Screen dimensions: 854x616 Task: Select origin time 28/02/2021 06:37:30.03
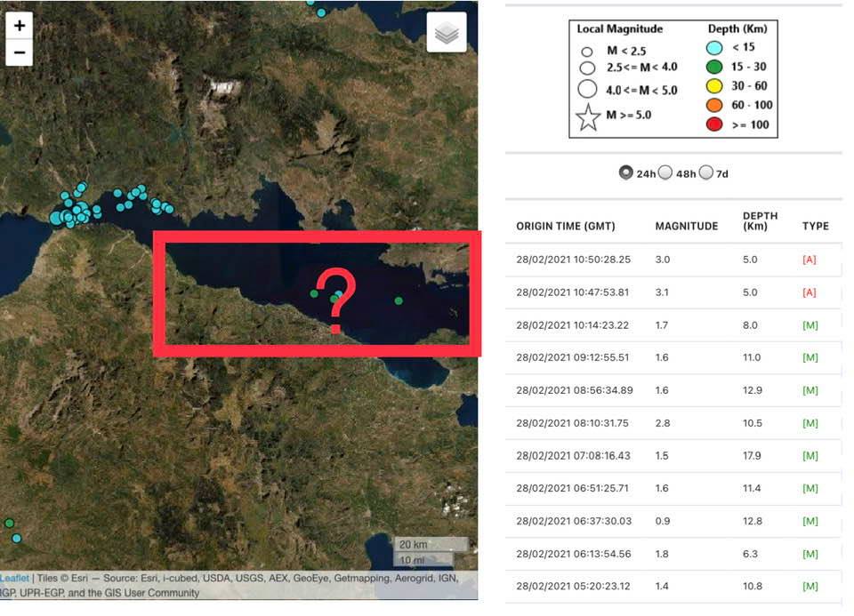tap(574, 521)
